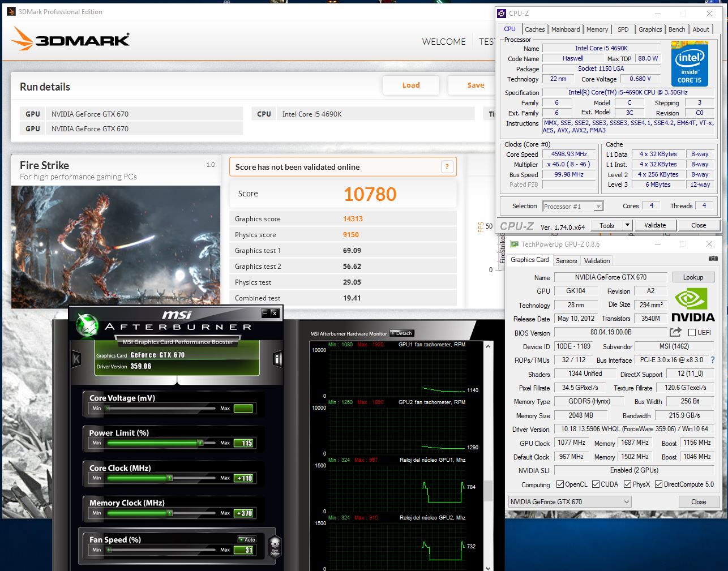Click the Bus Interface question mark icon
Image resolution: width=728 pixels, height=571 pixels.
coord(713,360)
